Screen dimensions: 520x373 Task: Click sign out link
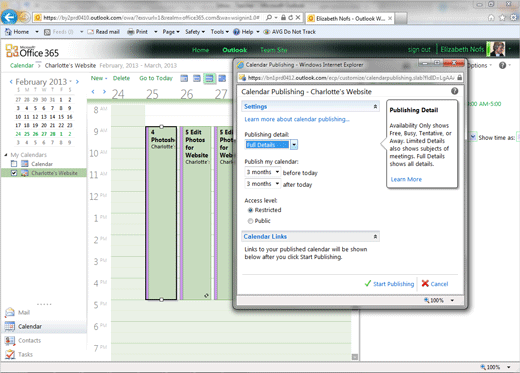(419, 50)
